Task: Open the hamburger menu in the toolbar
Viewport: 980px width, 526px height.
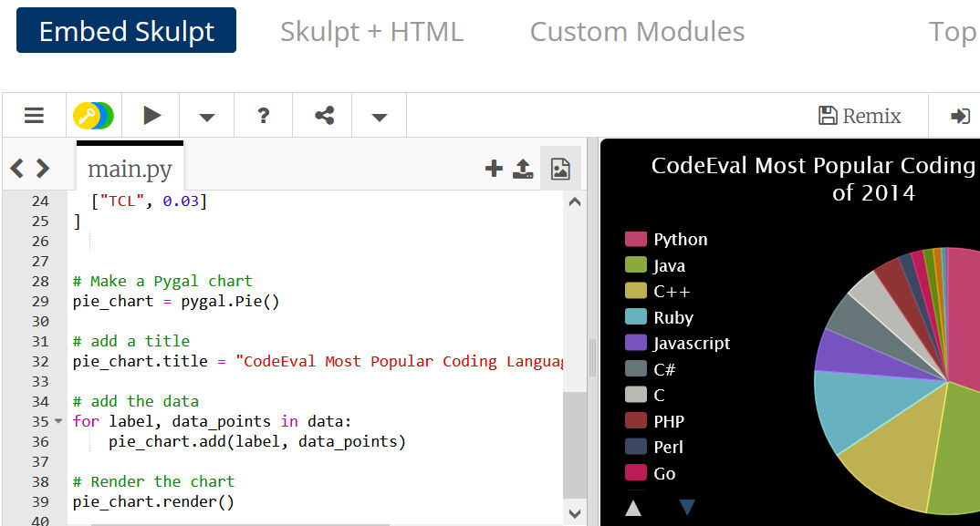Action: 34,116
